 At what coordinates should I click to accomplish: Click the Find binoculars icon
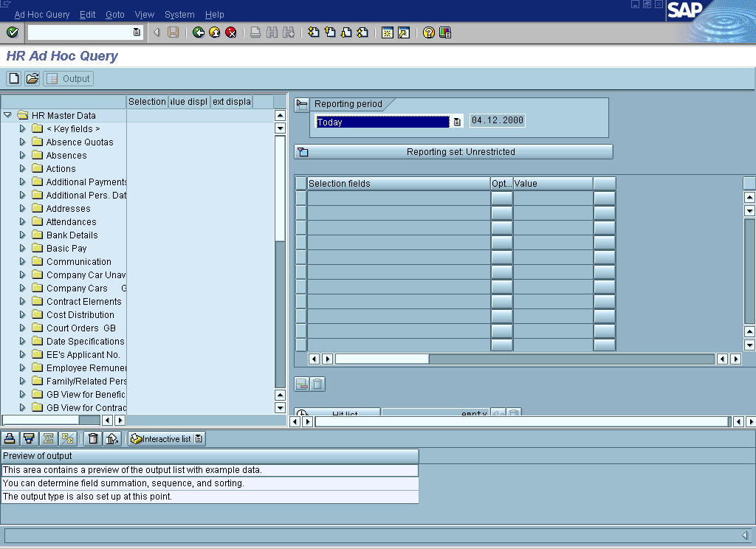[x=272, y=32]
